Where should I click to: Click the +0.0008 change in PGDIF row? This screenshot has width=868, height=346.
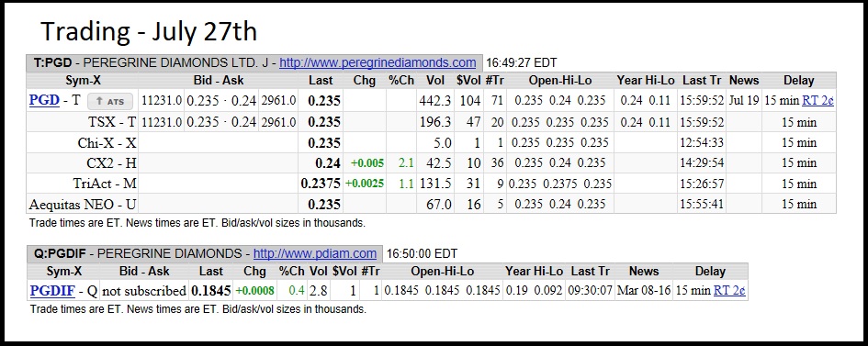coord(254,290)
